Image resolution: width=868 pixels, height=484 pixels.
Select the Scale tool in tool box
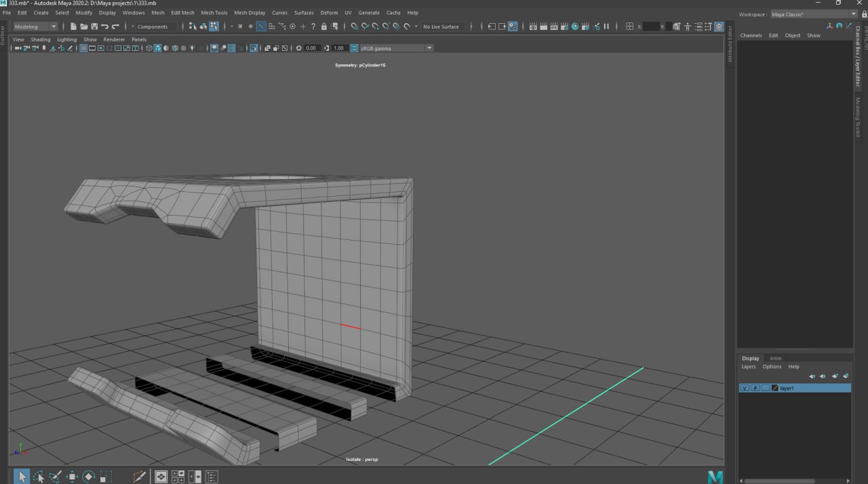click(x=106, y=477)
